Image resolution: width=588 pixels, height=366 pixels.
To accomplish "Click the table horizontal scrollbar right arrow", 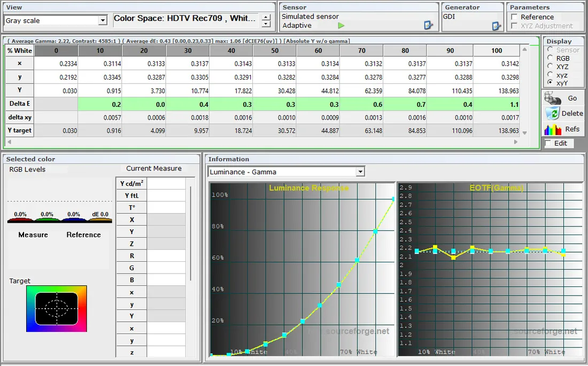I will (x=516, y=142).
